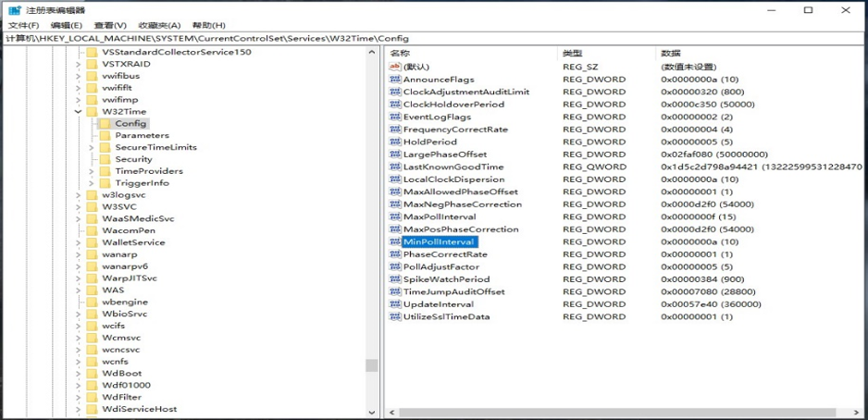Expand the TimeProviders subkey
Screen dimensions: 868x420
pyautogui.click(x=92, y=171)
